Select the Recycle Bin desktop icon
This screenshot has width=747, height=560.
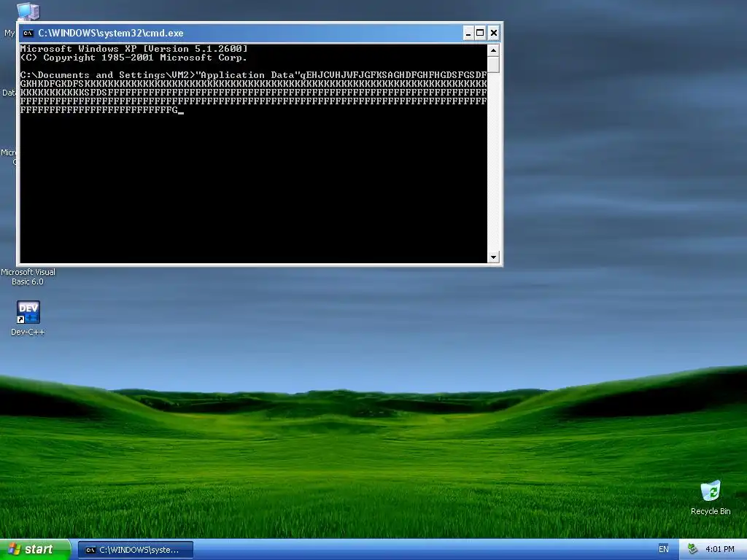pos(711,491)
